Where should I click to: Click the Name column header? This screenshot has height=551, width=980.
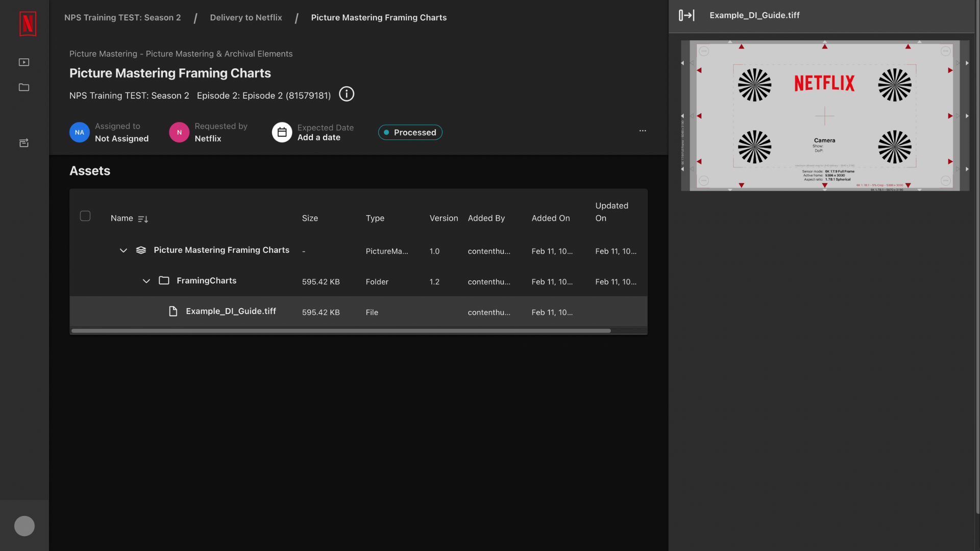coord(122,218)
